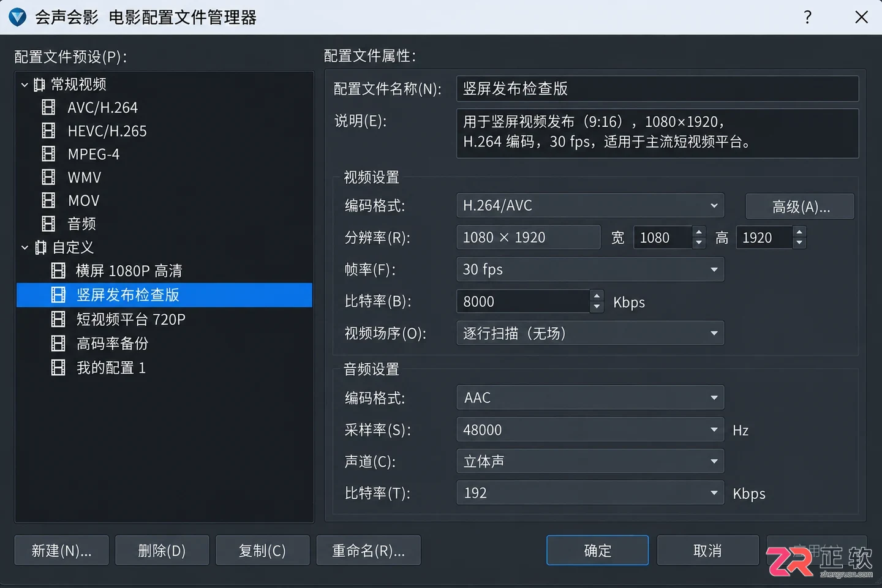The image size is (882, 588).
Task: Click the 宽 1080 input field
Action: coord(663,238)
